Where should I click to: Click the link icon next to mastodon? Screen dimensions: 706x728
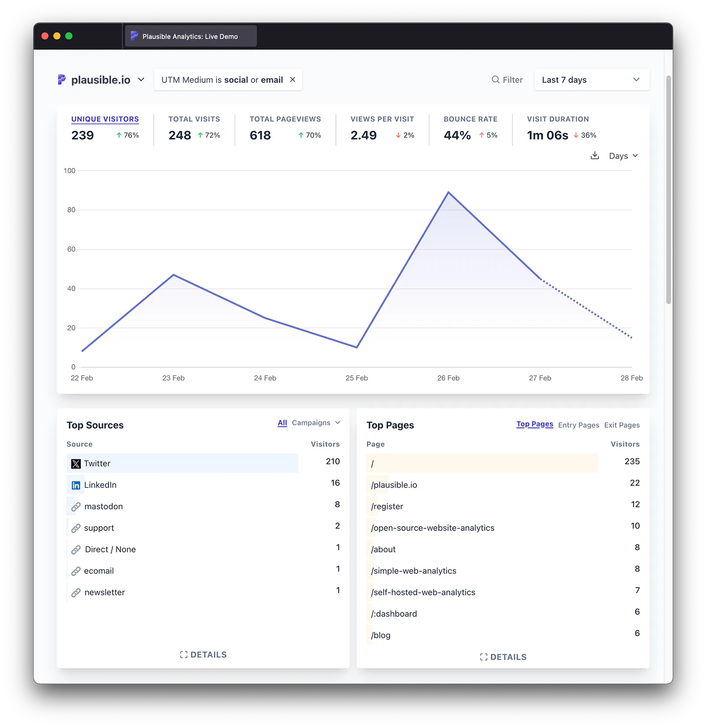pos(76,507)
